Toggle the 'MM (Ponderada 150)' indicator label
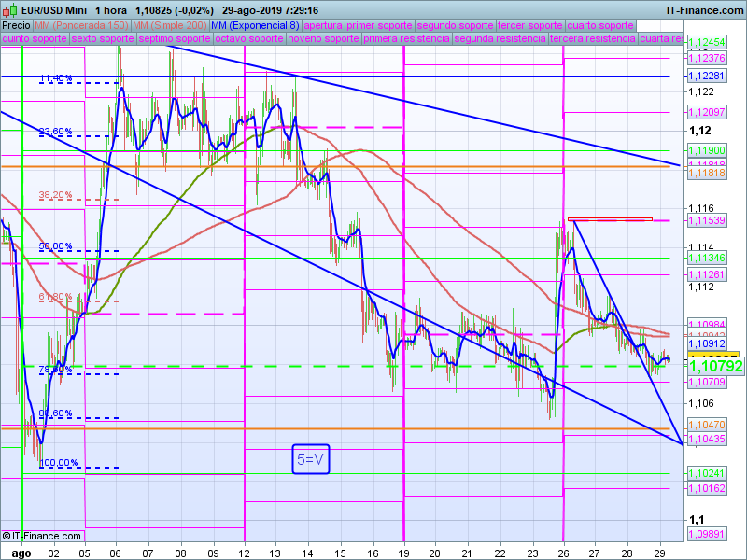 (x=81, y=25)
